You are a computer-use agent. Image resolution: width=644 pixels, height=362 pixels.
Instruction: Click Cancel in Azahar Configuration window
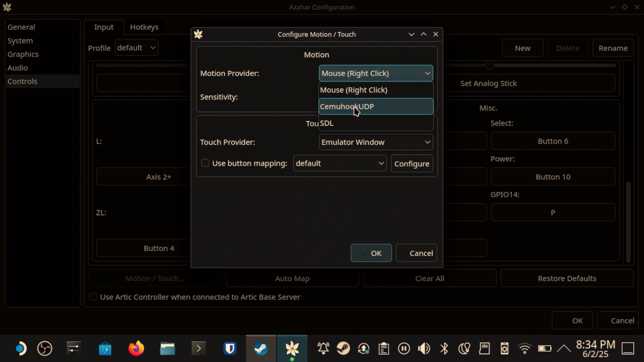[618, 321]
